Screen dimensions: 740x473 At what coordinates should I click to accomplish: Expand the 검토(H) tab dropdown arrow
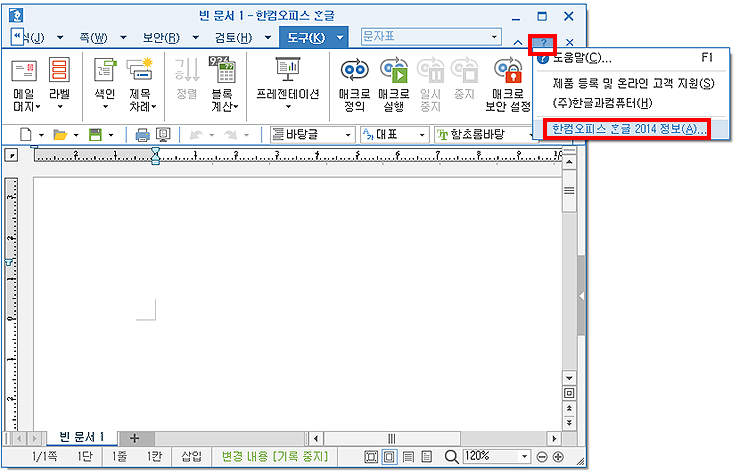tap(268, 37)
